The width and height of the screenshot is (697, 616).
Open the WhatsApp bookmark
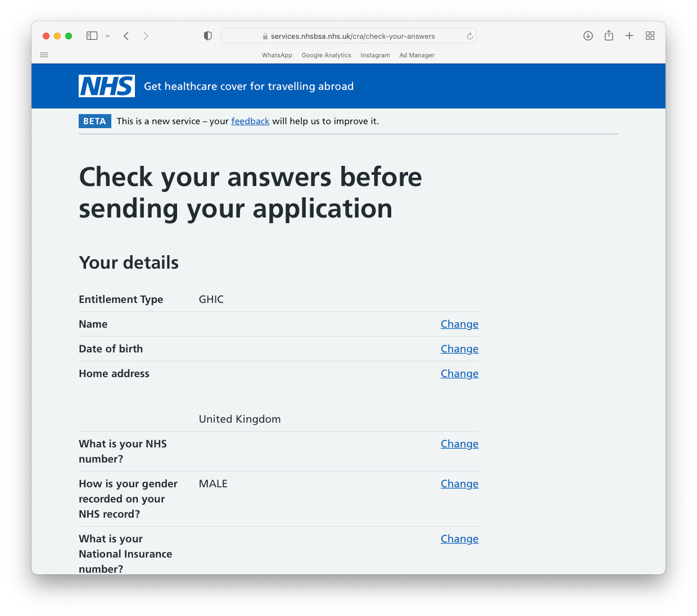click(x=277, y=55)
